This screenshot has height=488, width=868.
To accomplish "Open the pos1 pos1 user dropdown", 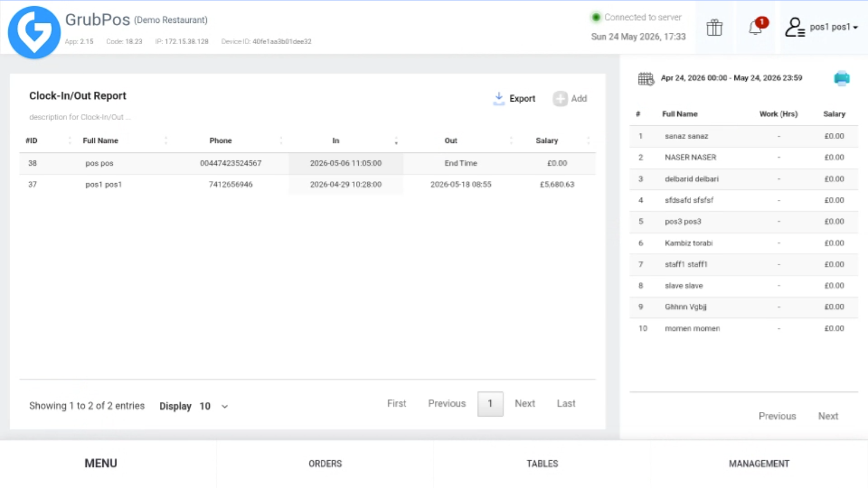I will (833, 27).
